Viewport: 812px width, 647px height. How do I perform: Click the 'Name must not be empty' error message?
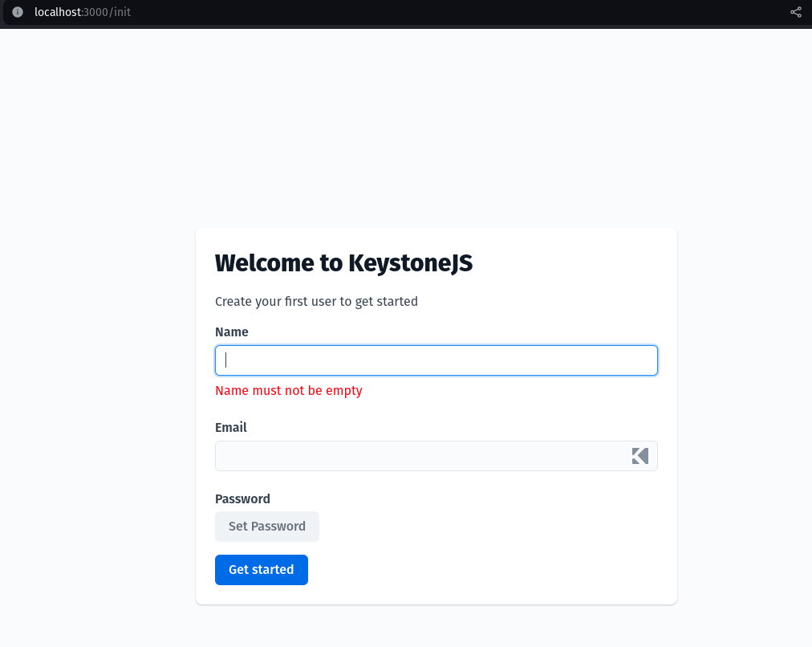289,391
